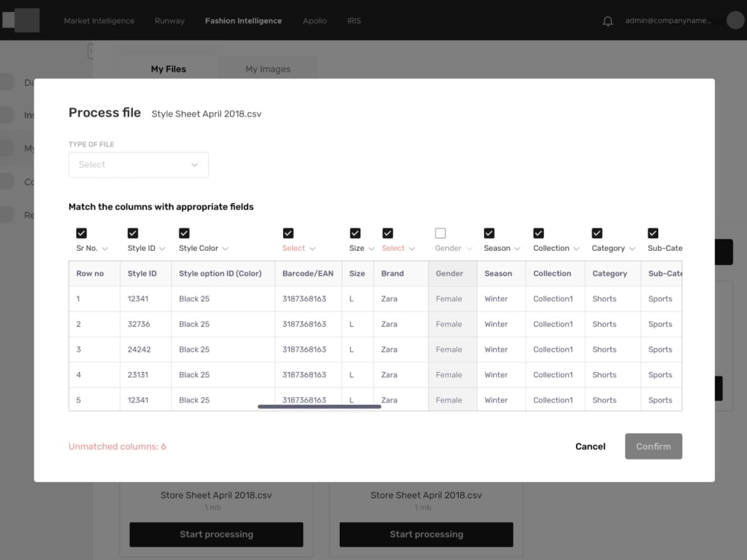Open the Collection column mapping dropdown
Screen dimensions: 747x560
557,248
